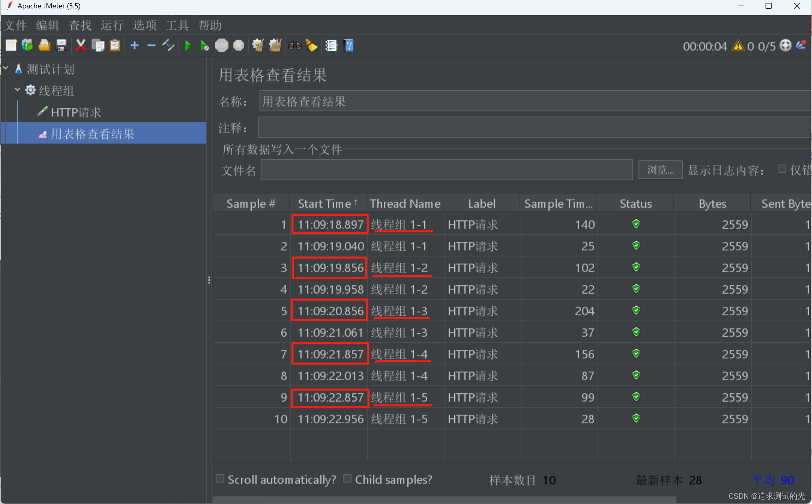Click the 文件名 filename input field

click(x=446, y=170)
